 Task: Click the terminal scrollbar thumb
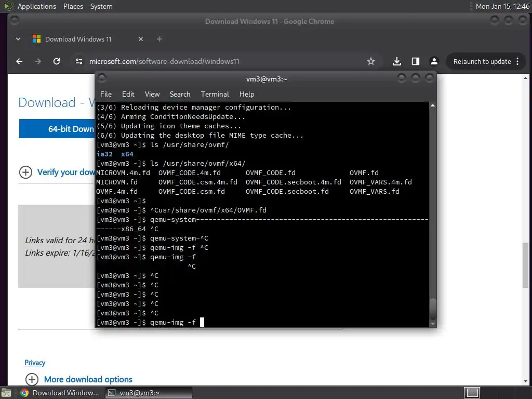(x=433, y=309)
